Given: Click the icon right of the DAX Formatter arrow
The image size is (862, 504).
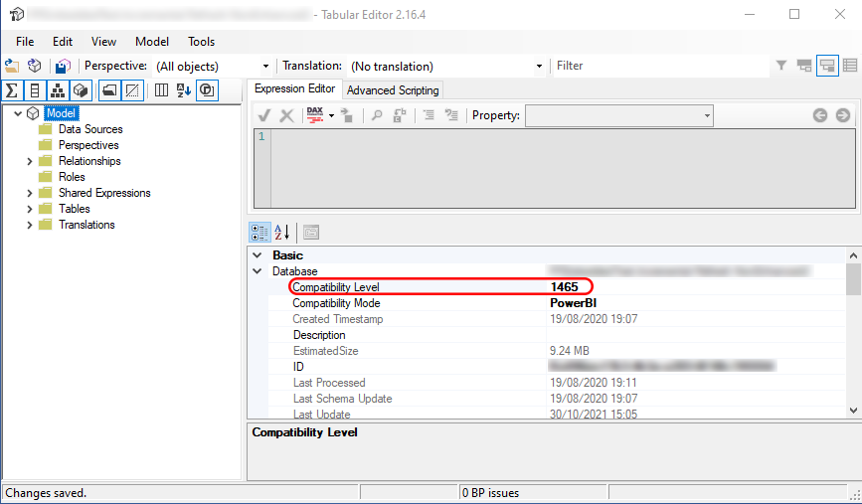Looking at the screenshot, I should click(347, 115).
